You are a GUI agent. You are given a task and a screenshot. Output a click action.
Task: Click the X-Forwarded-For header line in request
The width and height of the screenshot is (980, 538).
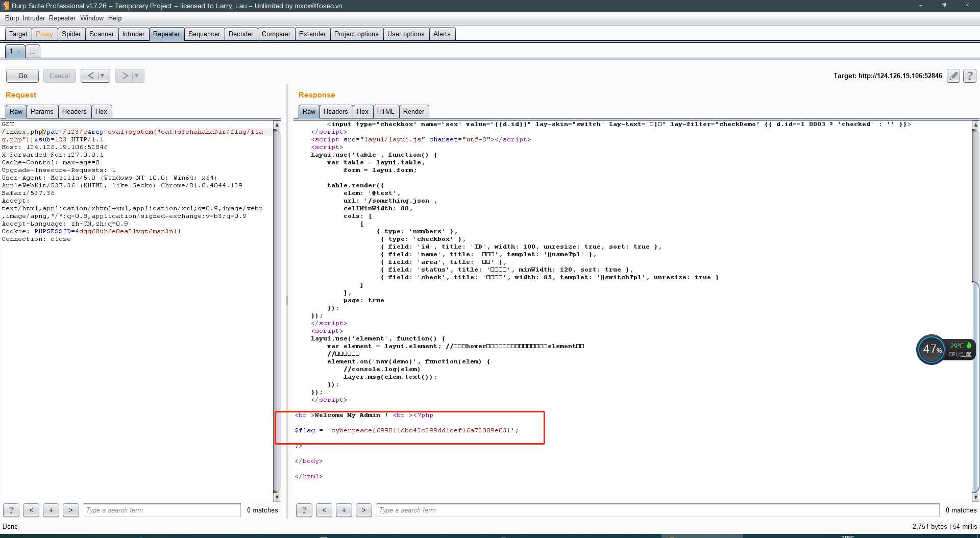point(53,155)
